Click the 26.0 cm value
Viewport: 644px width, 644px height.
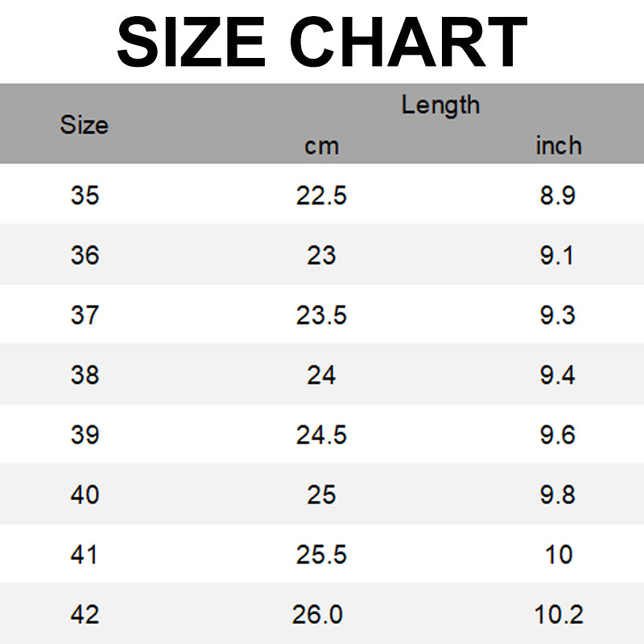coord(317,615)
